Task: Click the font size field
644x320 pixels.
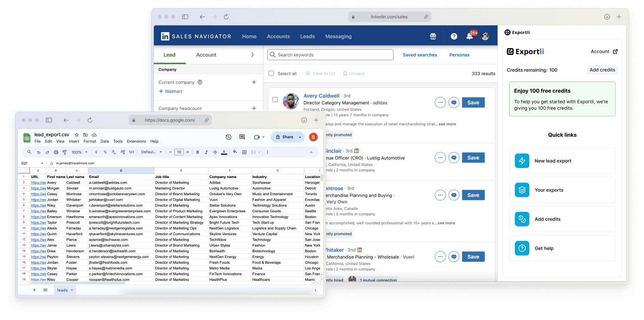Action: point(179,152)
